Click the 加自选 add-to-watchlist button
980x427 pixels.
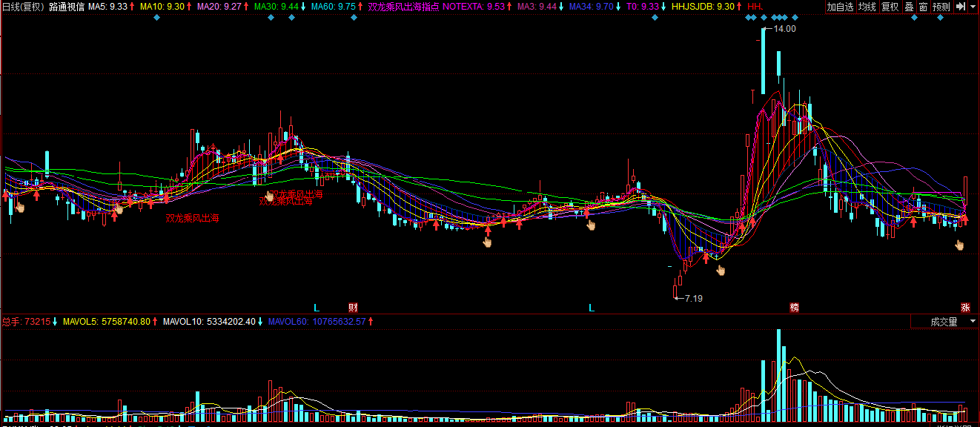[840, 7]
